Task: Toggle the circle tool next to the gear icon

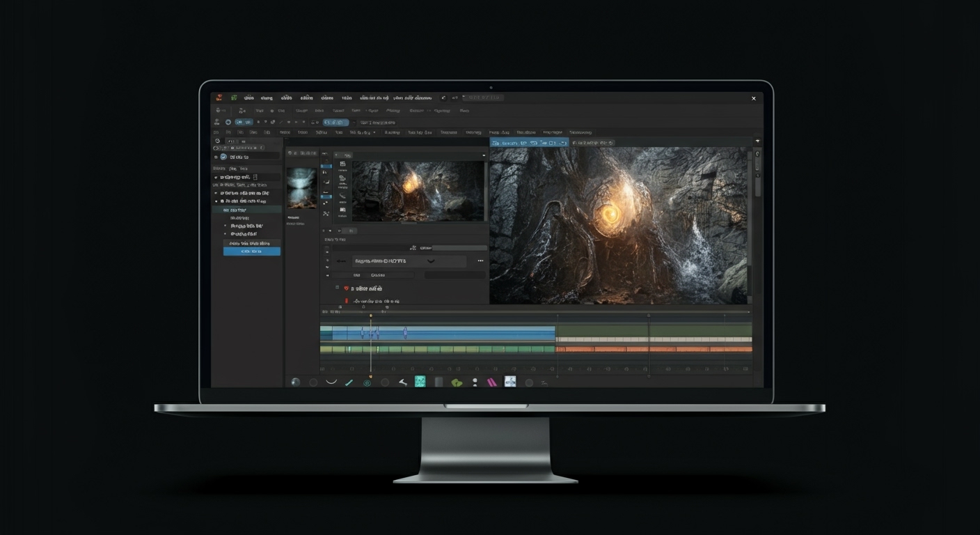Action: coord(385,382)
